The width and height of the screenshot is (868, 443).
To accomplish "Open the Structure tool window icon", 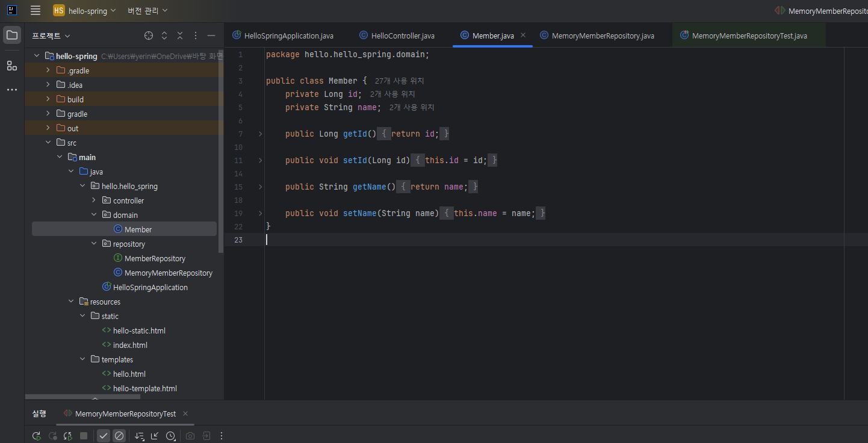I will coord(12,66).
